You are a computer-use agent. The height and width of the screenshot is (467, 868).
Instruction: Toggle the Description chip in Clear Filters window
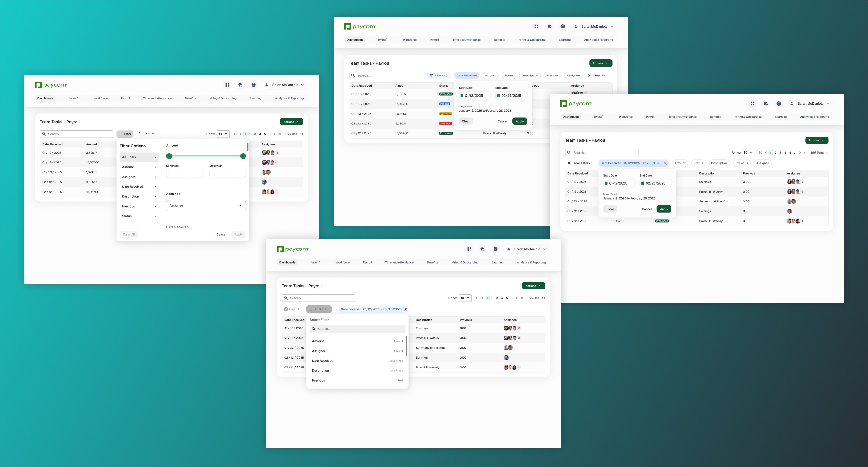click(719, 163)
